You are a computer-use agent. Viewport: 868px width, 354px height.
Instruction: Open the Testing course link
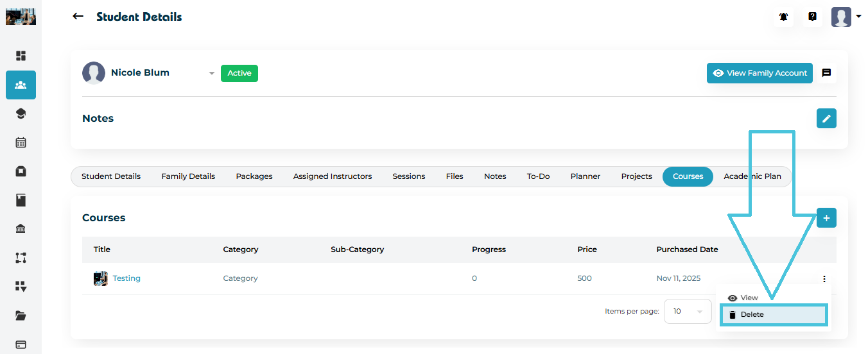pyautogui.click(x=126, y=278)
